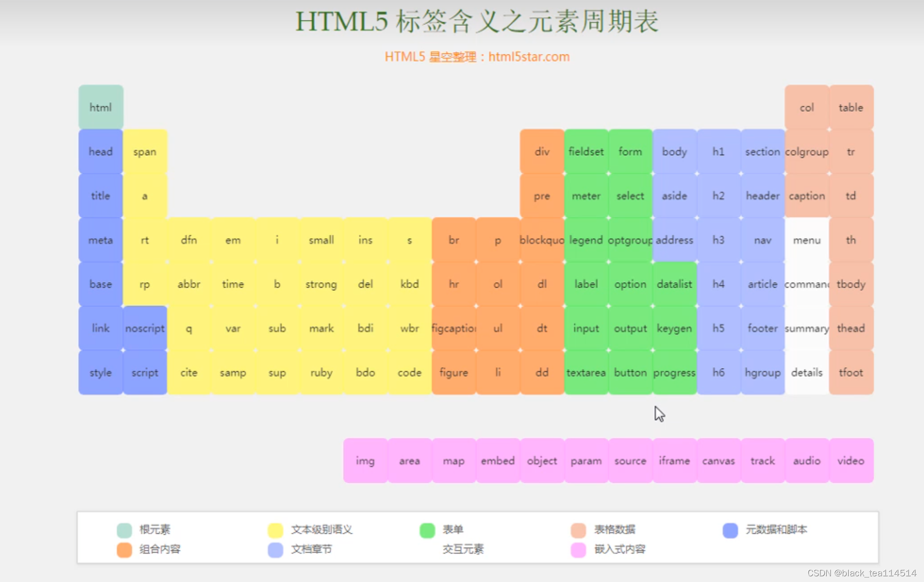Click the datalist element tile
The image size is (924, 582).
[674, 284]
